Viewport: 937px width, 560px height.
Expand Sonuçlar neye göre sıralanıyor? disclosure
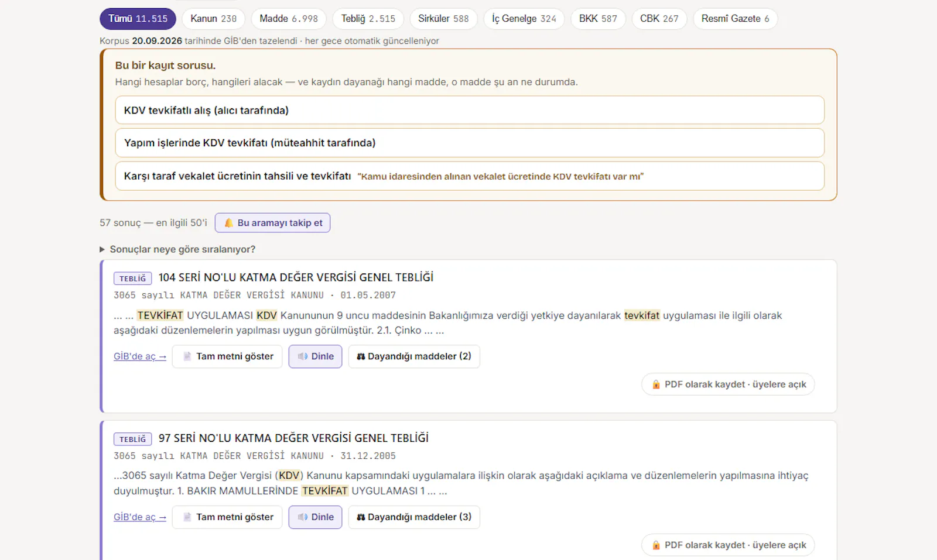[177, 249]
